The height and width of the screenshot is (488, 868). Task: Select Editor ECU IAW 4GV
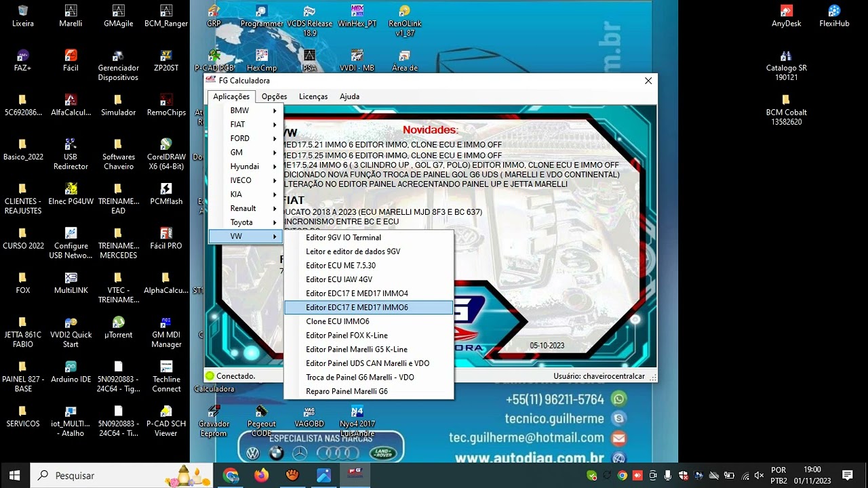[x=369, y=279]
